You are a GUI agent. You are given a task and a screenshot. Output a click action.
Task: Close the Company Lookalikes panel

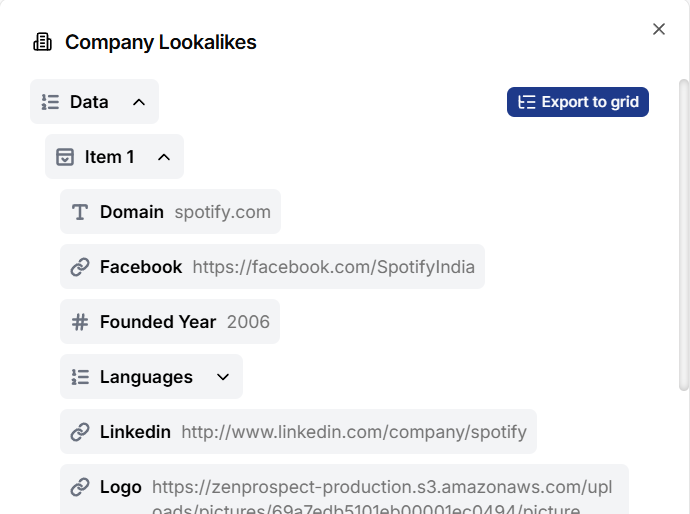pos(659,29)
